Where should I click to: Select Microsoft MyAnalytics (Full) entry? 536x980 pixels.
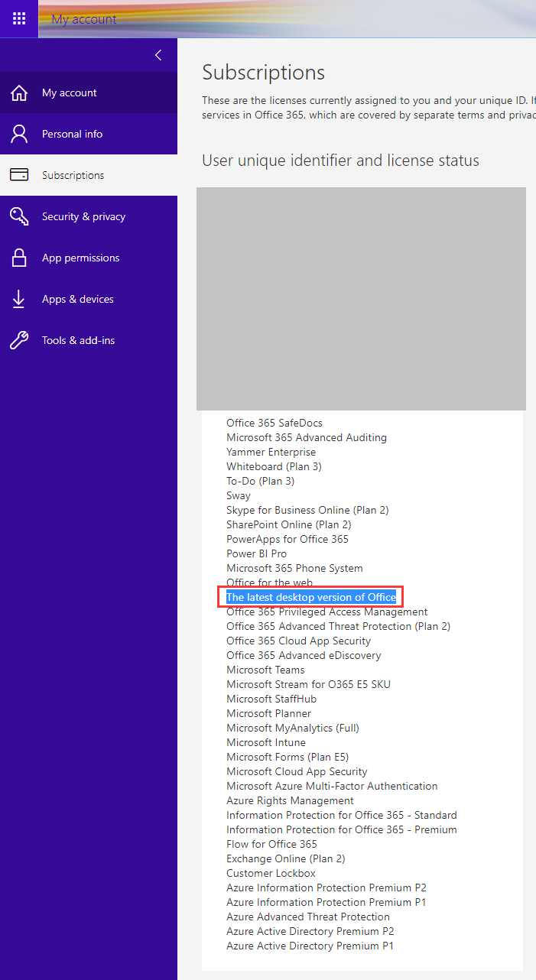point(293,728)
